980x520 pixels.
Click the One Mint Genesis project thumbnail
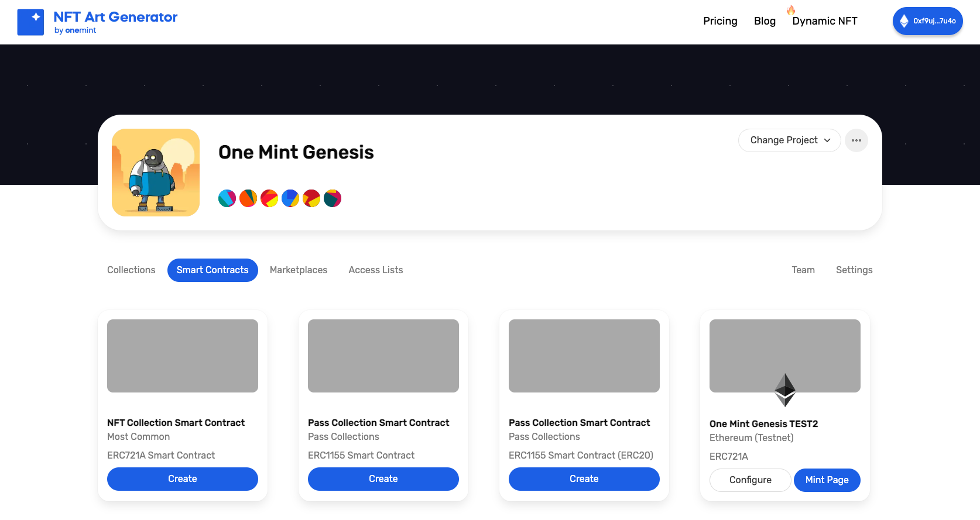(156, 173)
